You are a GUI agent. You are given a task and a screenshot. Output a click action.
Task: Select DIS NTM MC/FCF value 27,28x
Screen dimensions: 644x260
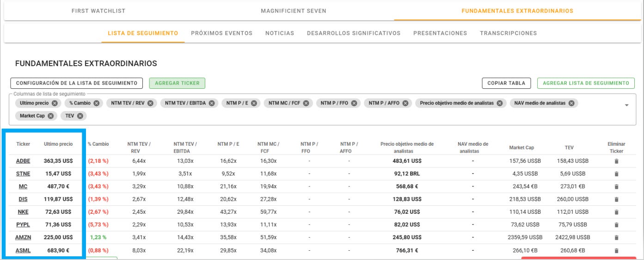[x=268, y=199]
